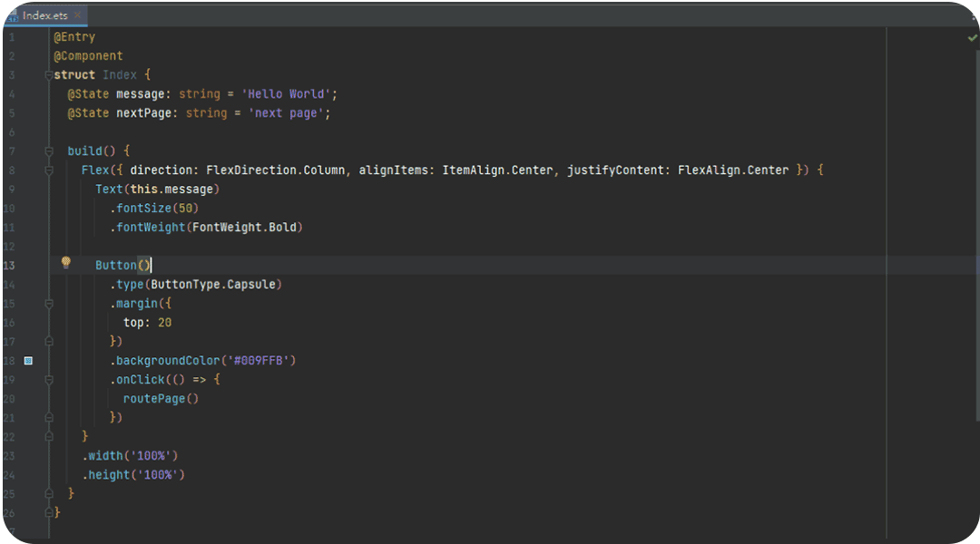Click the fold end marker on line 17
The width and height of the screenshot is (980, 544).
[x=48, y=342]
